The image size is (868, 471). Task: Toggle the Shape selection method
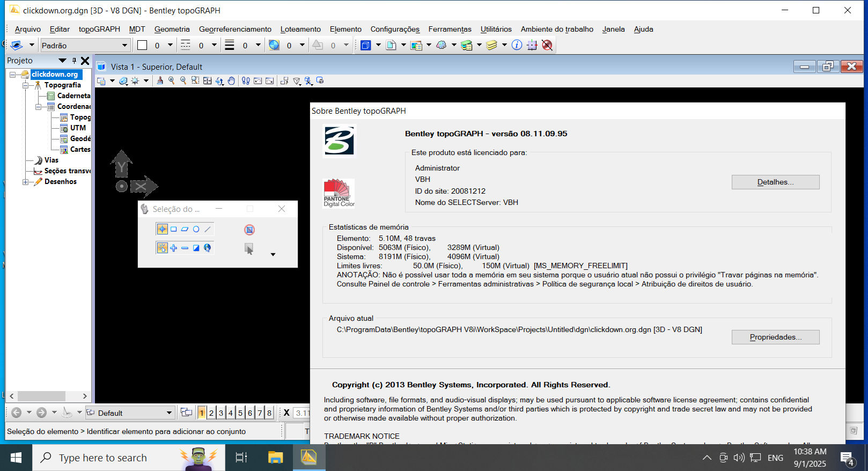(x=185, y=229)
